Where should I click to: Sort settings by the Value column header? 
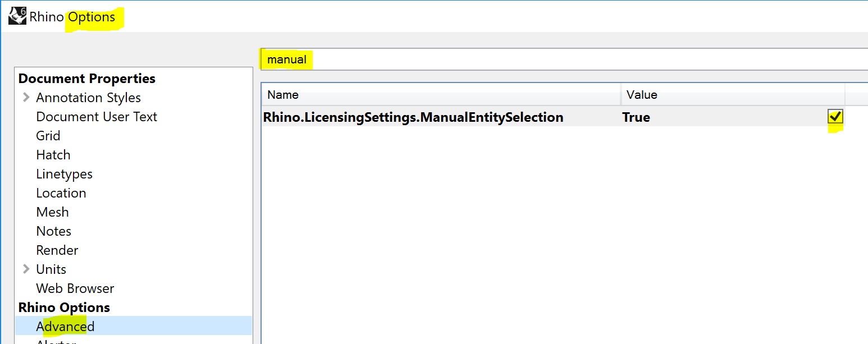733,95
